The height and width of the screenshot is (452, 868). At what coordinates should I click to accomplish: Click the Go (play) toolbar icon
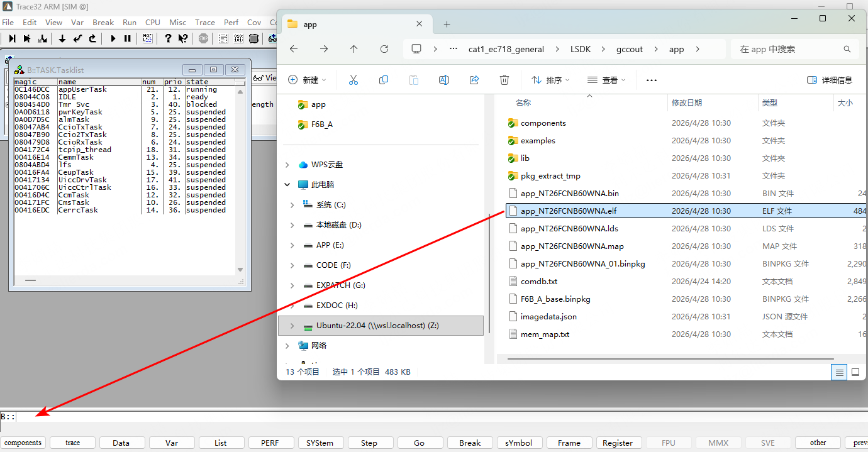(x=113, y=38)
